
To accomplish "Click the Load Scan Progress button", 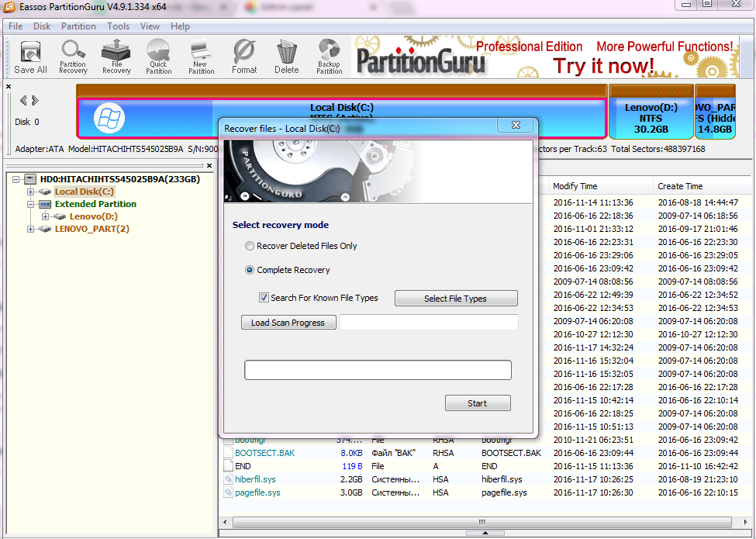I will (x=288, y=323).
